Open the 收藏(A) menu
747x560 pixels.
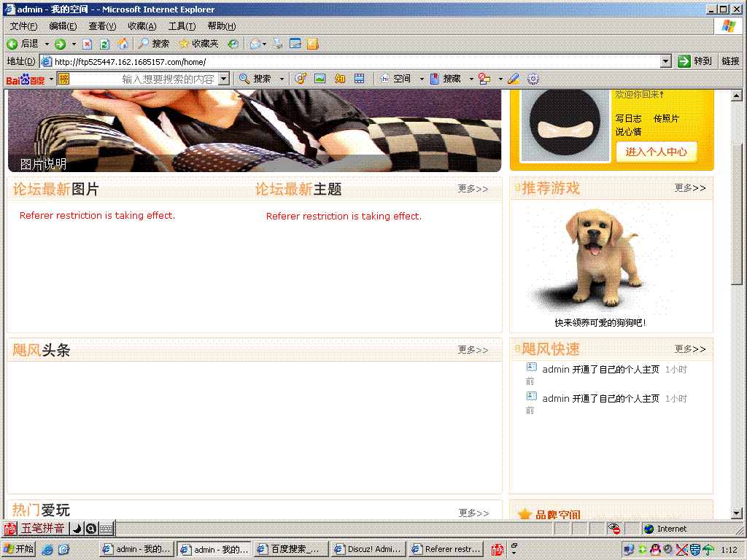pyautogui.click(x=142, y=26)
